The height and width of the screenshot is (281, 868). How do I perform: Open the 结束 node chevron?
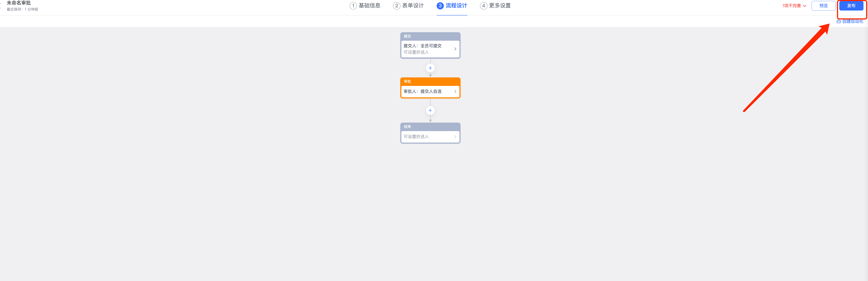tap(455, 137)
